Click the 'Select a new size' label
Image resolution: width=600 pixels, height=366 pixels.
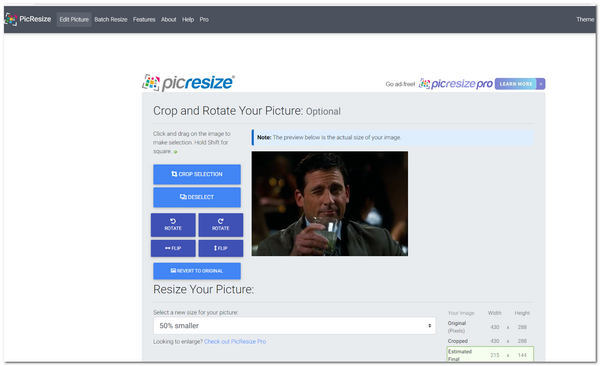coord(196,312)
